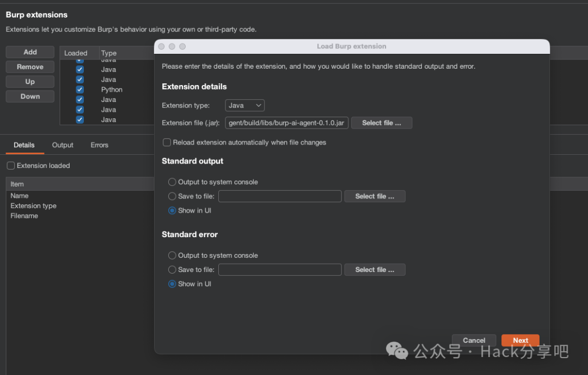Switch to the Errors tab

pos(99,145)
